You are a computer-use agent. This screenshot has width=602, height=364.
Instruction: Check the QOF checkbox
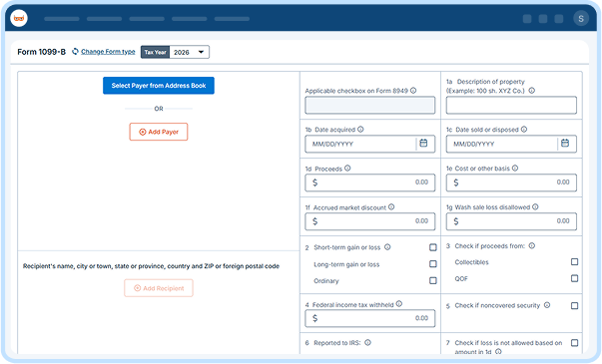pos(574,278)
